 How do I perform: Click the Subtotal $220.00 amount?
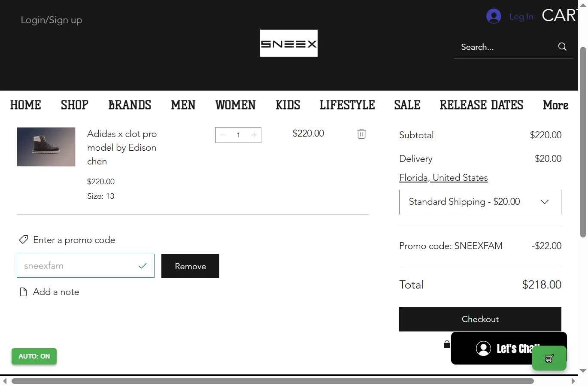(546, 135)
